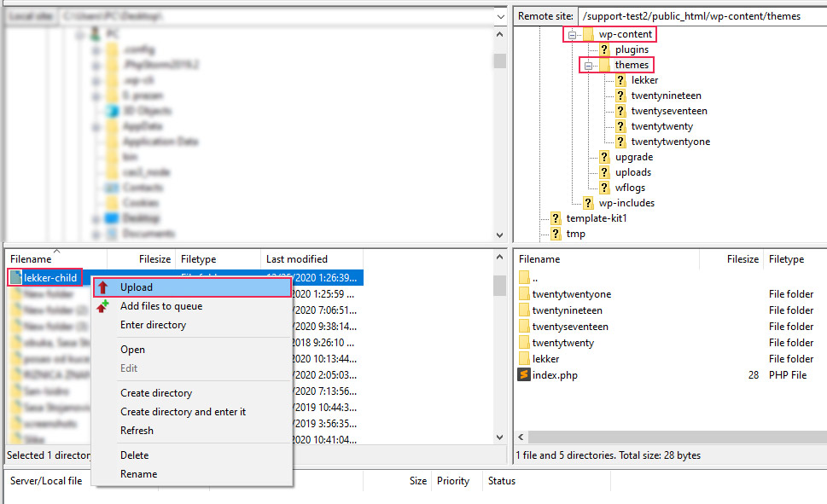Click Refresh in the context menu
This screenshot has width=827, height=504.
pos(137,431)
